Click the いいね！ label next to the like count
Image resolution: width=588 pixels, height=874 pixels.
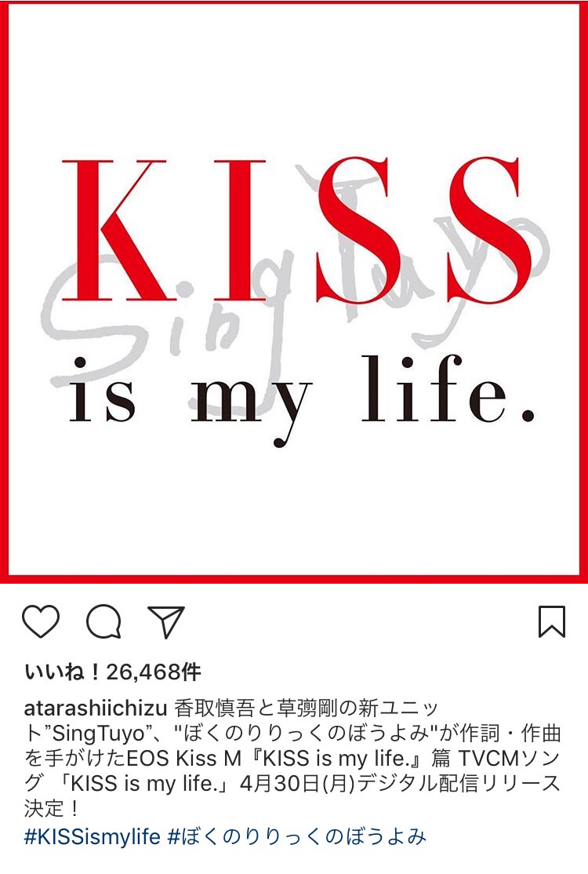point(63,672)
